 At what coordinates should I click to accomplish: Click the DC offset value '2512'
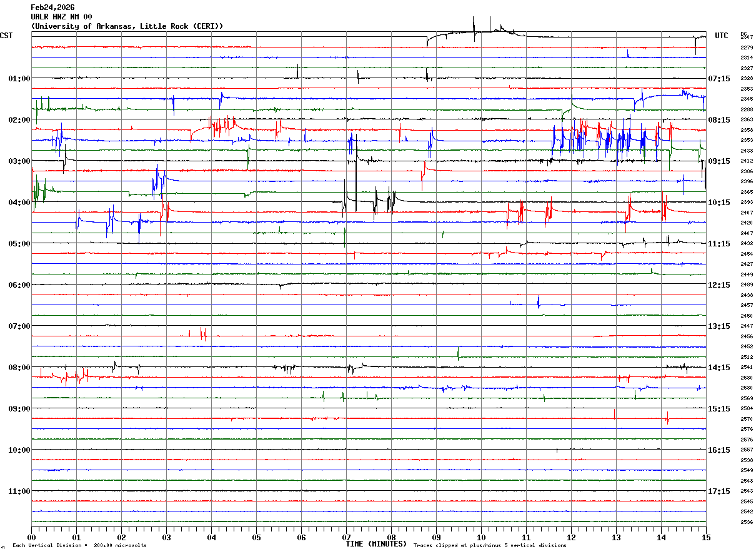click(x=747, y=357)
